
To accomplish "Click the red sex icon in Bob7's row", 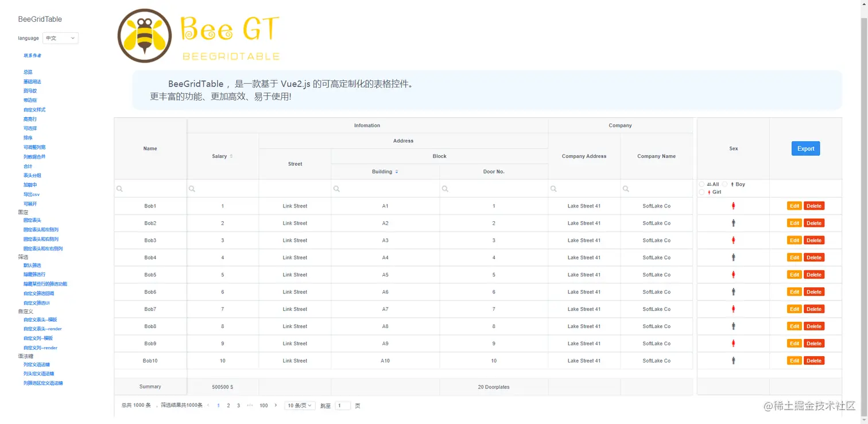I will click(x=733, y=309).
